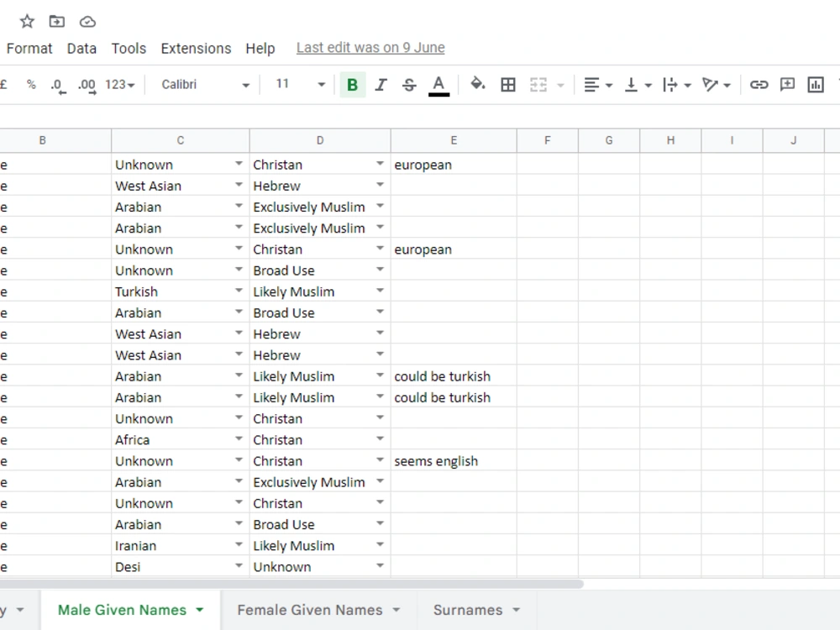Screen dimensions: 840x630
Task: Click merge cells icon
Action: tap(538, 85)
